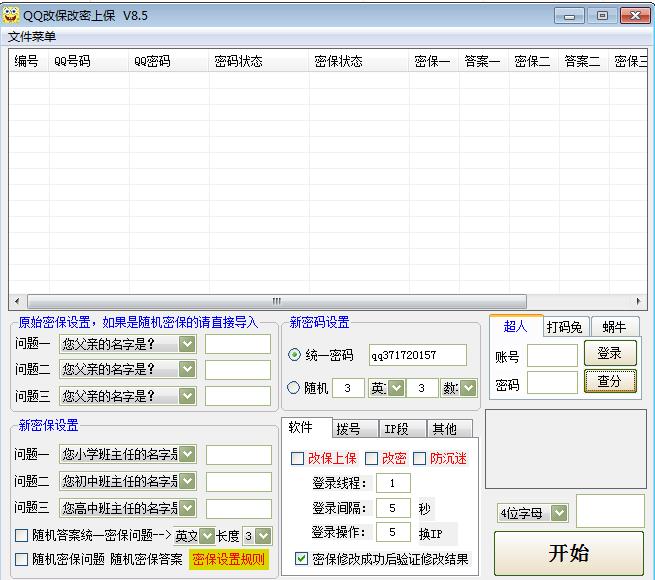This screenshot has height=580, width=655.
Task: Click the empty captcha preview panel
Action: coord(566,449)
